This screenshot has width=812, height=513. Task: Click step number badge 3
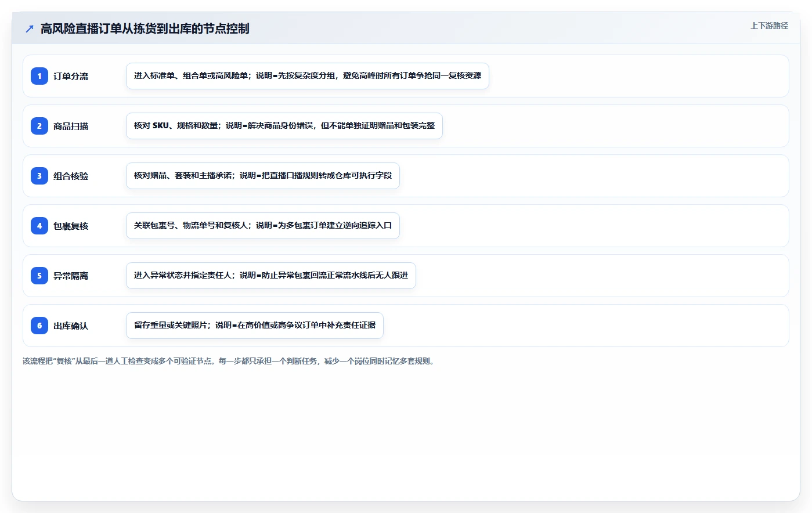click(39, 176)
